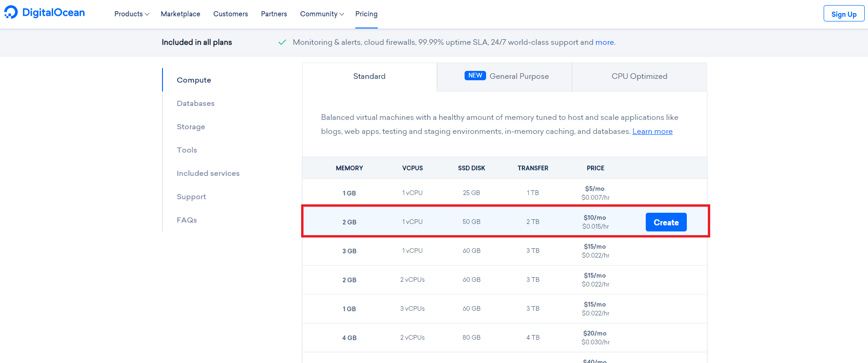Select the 50 GB SSD disk cell
The image size is (868, 363).
click(472, 222)
